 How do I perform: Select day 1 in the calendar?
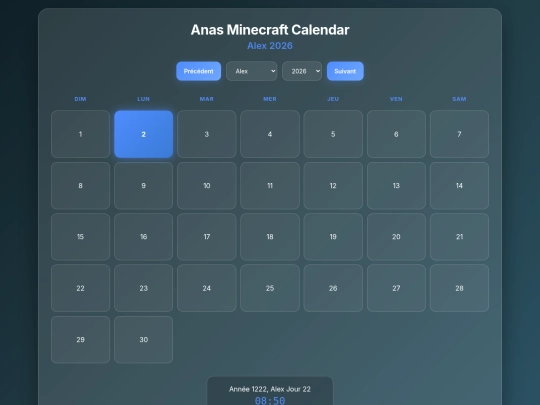click(81, 134)
